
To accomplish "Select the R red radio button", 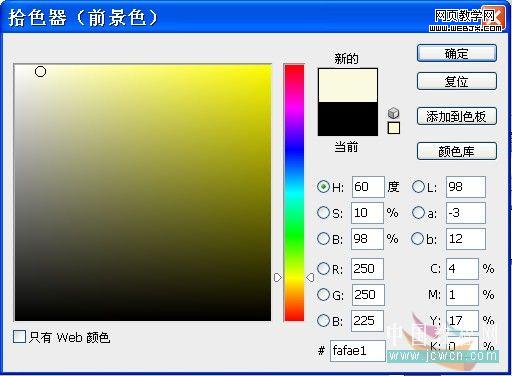I will point(323,268).
